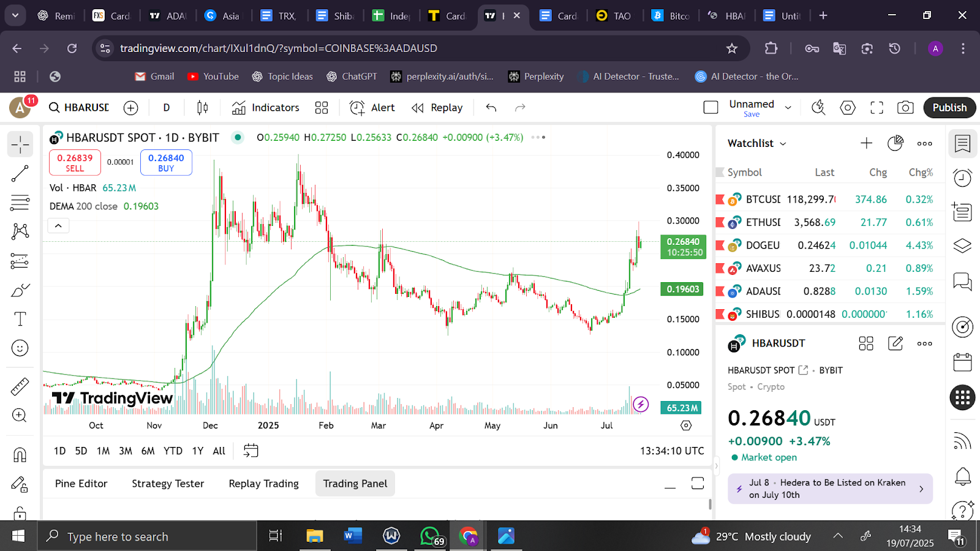Select the YTD date range
The height and width of the screenshot is (551, 980).
tap(173, 451)
